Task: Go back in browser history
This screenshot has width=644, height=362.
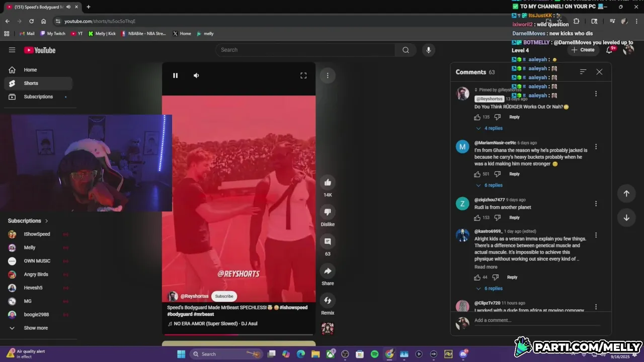Action: click(x=7, y=21)
